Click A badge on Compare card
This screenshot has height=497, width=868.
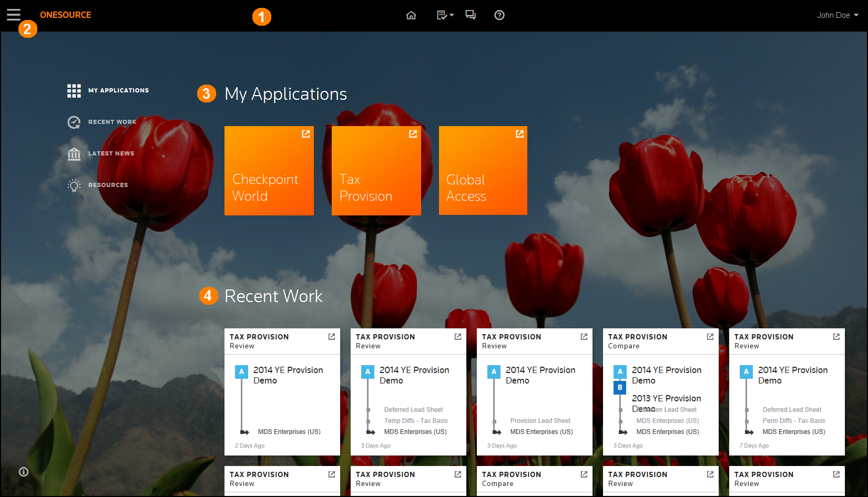(620, 372)
